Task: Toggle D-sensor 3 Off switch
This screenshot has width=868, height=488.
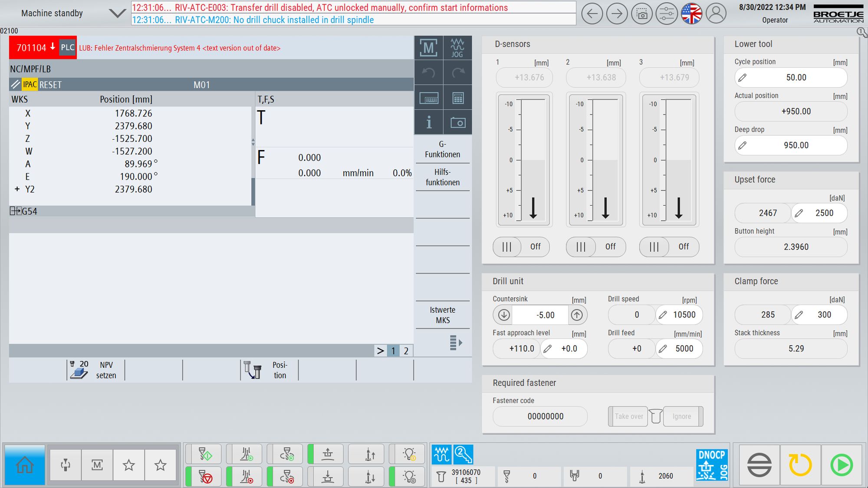Action: [x=669, y=247]
